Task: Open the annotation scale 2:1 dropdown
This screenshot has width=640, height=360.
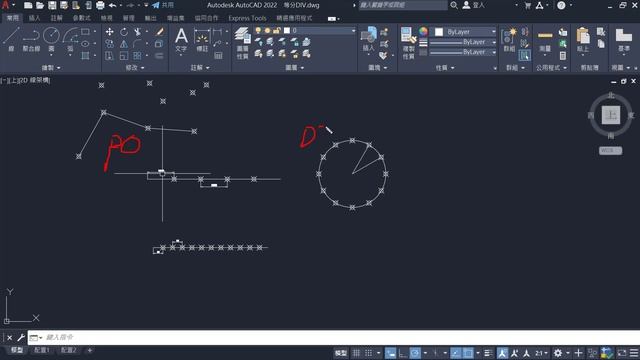Action: tap(542, 353)
